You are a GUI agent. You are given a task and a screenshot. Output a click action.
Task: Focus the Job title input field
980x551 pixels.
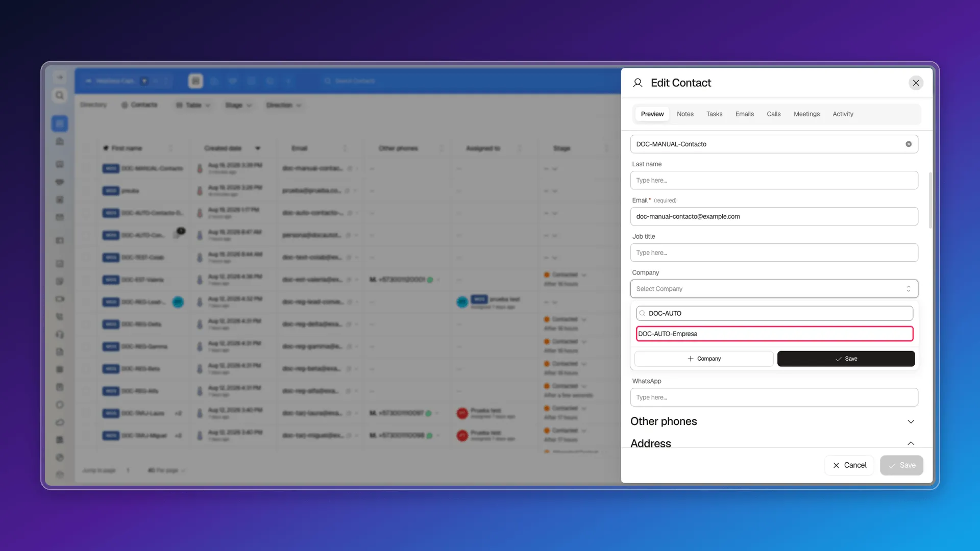[x=774, y=253]
